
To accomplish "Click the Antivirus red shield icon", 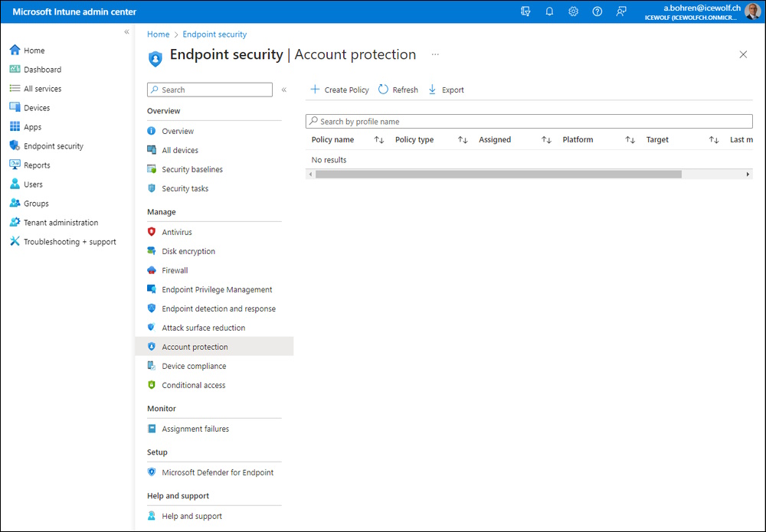I will pyautogui.click(x=152, y=232).
